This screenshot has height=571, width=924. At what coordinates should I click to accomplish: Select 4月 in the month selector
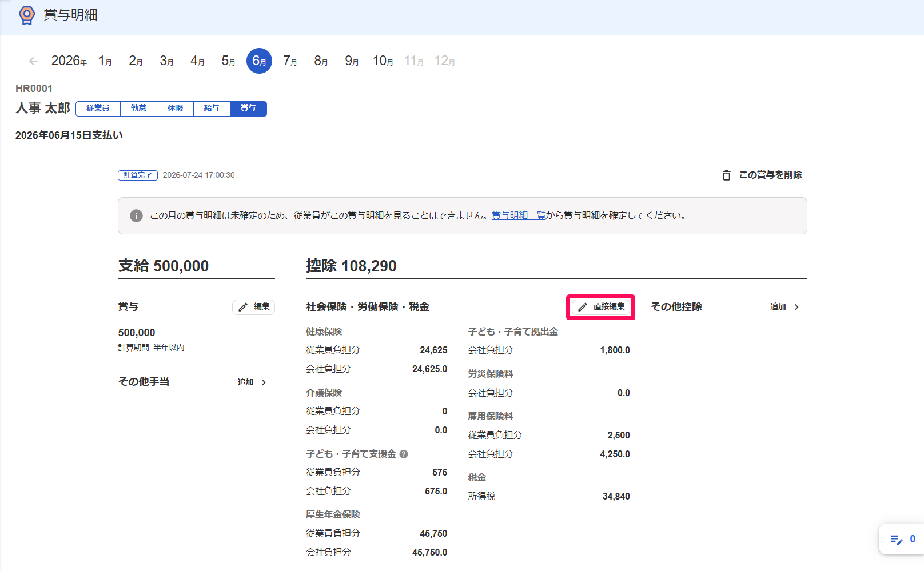pyautogui.click(x=197, y=61)
